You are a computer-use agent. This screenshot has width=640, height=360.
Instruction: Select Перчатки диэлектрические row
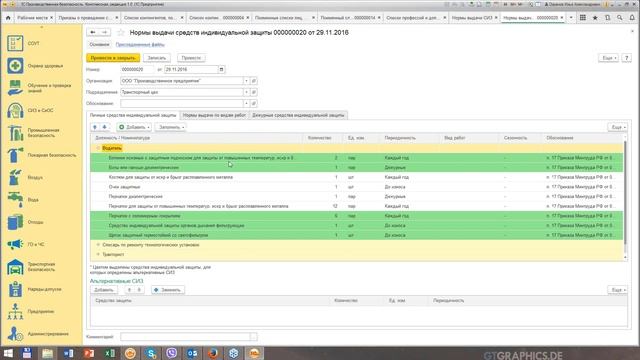point(357,196)
